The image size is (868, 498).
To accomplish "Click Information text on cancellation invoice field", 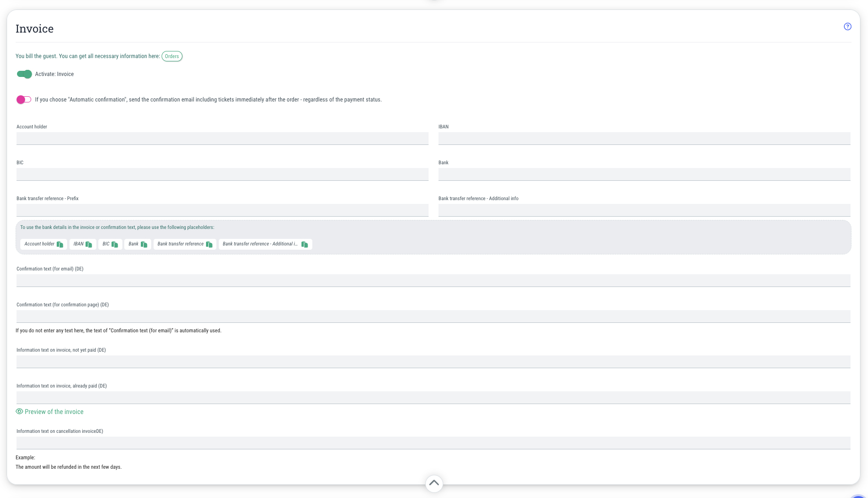I will point(433,443).
